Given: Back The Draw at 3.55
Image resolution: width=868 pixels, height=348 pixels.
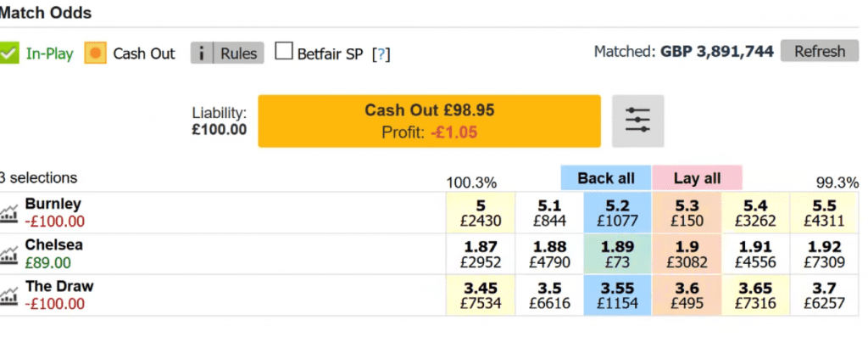Looking at the screenshot, I should 617,295.
